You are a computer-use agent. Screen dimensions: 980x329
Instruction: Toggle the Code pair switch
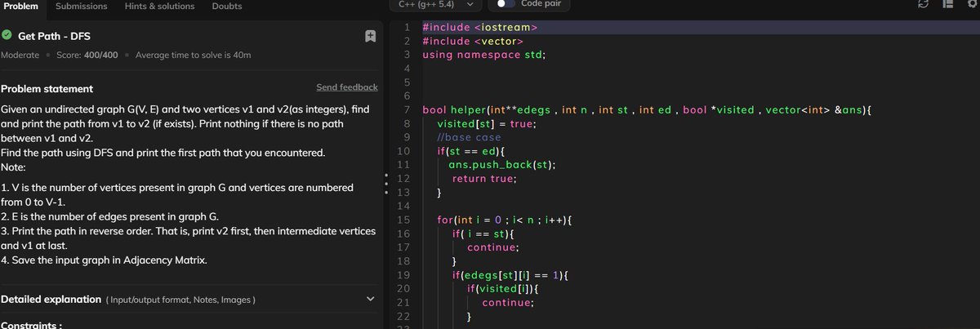[x=506, y=4]
